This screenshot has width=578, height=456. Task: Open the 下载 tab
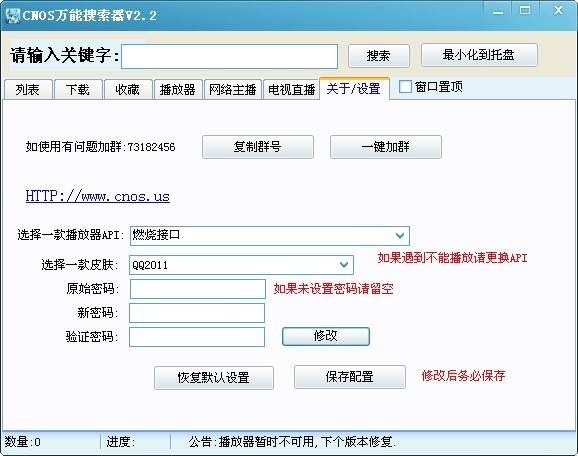[78, 89]
